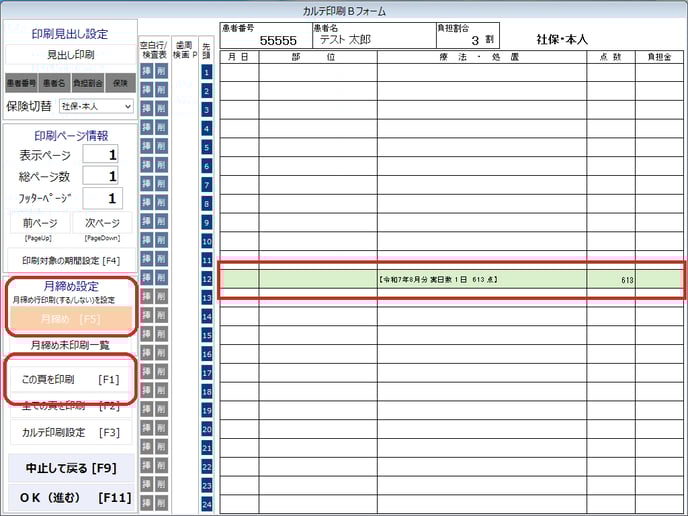688x516 pixels.
Task: Click the 挿 insert button for row 1
Action: (146, 72)
